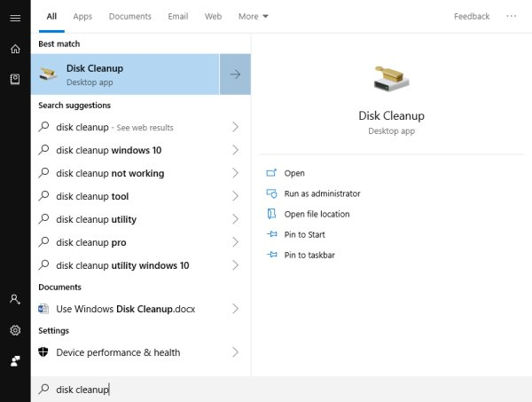Select suggestion 'disk cleanup not working'
Viewport: 532px width, 402px height.
141,173
